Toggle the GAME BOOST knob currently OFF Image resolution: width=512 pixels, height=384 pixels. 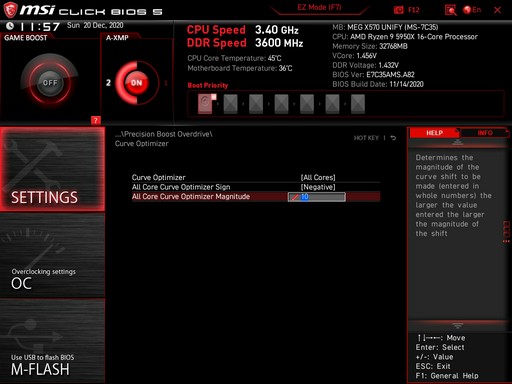pyautogui.click(x=50, y=82)
